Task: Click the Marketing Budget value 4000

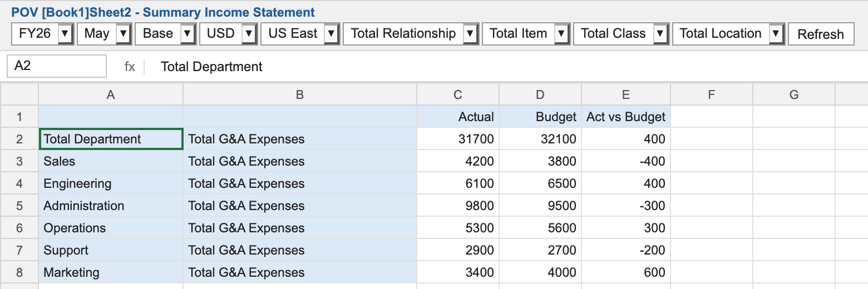Action: [x=540, y=272]
